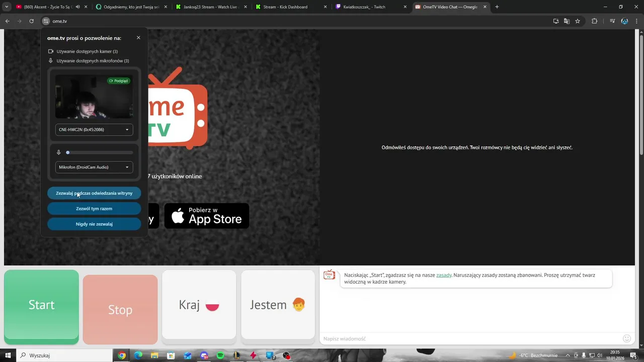Click the red Stop button
This screenshot has width=644, height=362.
[x=120, y=310]
